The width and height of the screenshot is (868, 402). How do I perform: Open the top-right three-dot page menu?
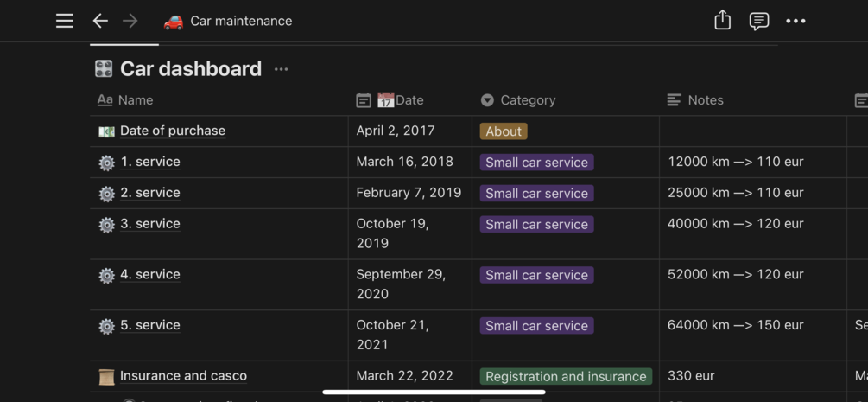click(x=795, y=21)
